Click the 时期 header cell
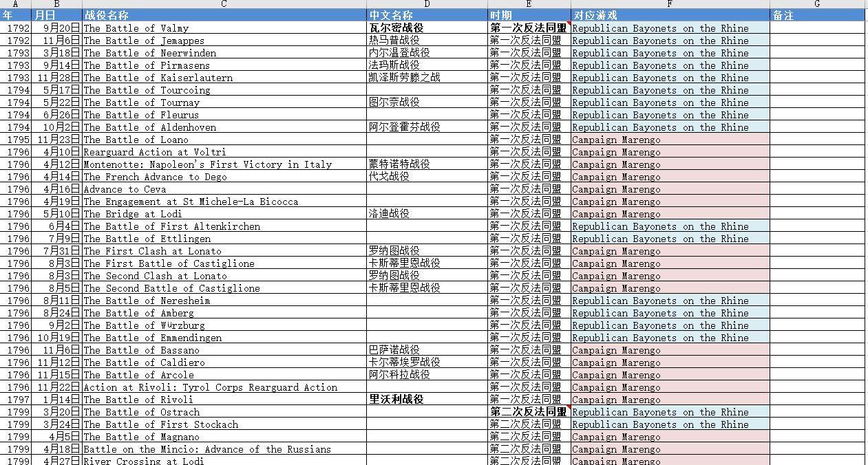This screenshot has width=868, height=465. click(x=529, y=15)
